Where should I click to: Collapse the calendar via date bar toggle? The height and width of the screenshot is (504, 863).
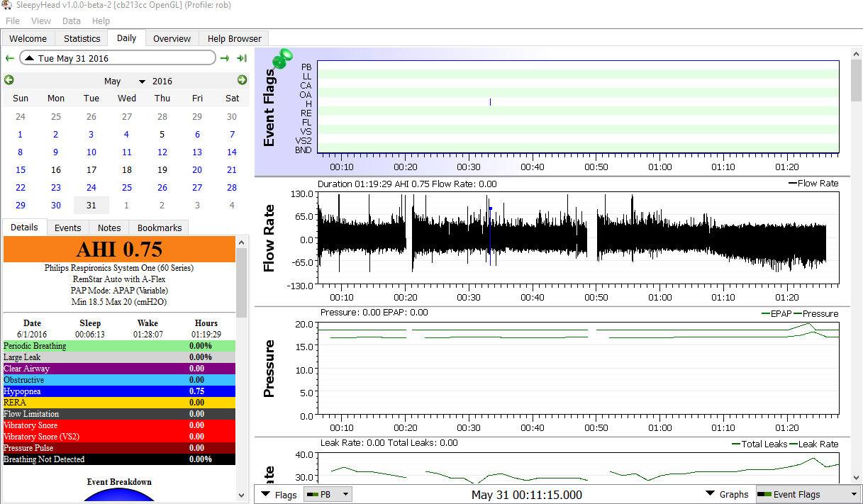pyautogui.click(x=30, y=58)
